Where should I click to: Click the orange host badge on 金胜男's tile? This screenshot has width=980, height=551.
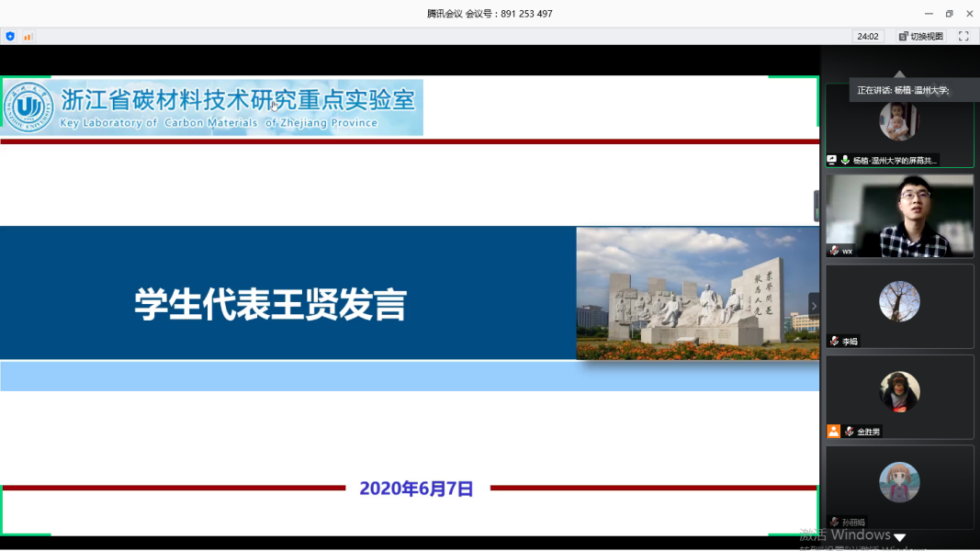[x=833, y=431]
